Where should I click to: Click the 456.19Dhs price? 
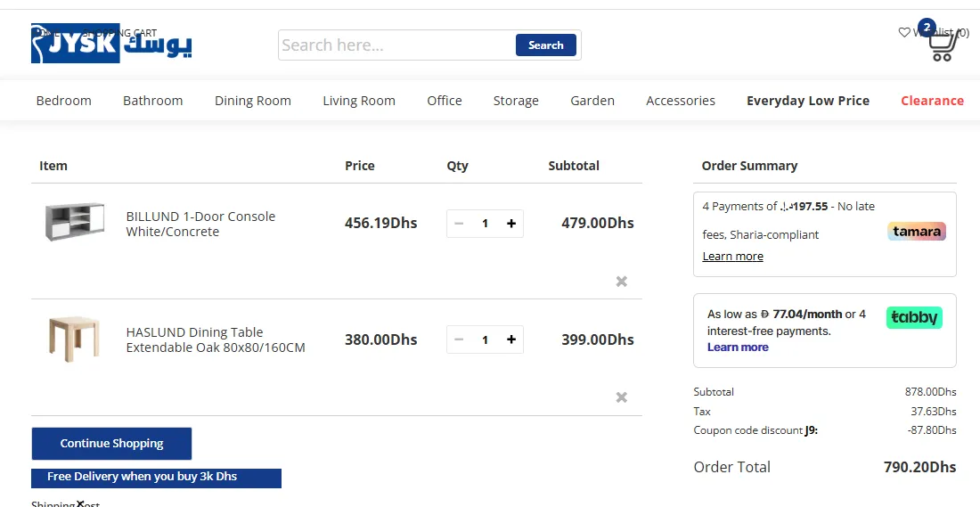(x=381, y=223)
